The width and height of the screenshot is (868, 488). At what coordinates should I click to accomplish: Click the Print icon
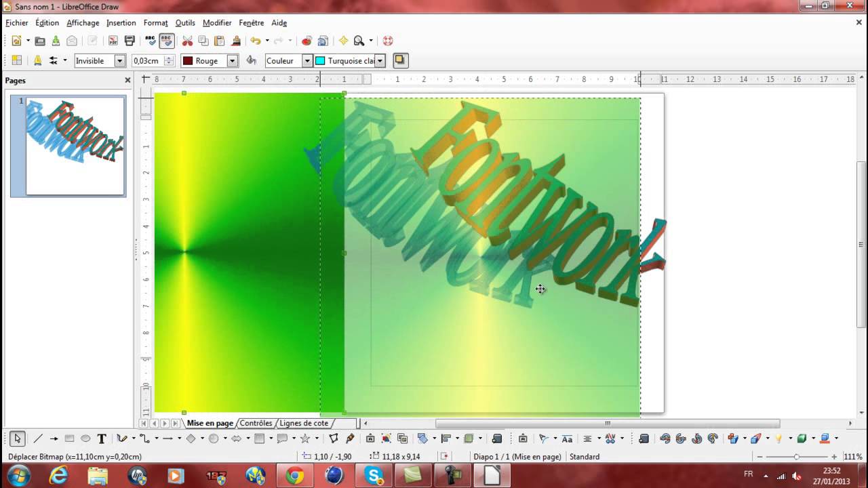coord(130,41)
